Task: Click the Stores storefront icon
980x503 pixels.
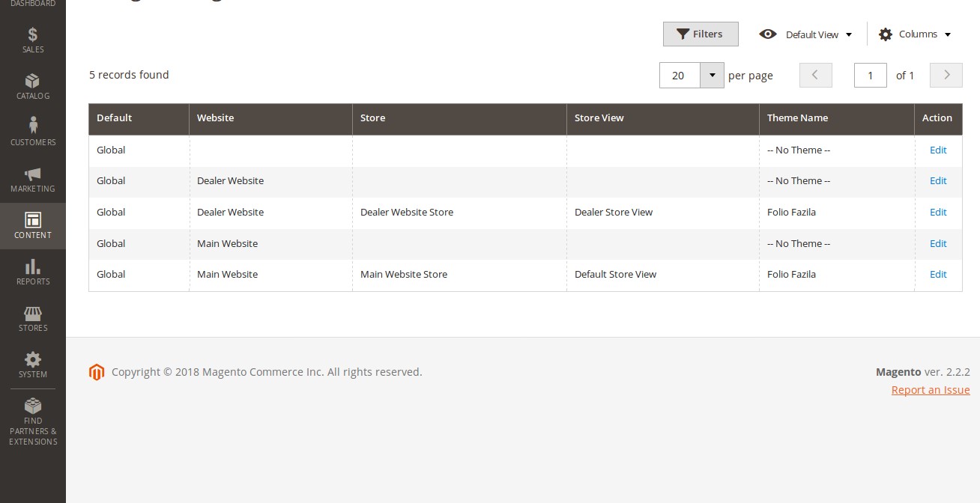Action: (x=32, y=317)
